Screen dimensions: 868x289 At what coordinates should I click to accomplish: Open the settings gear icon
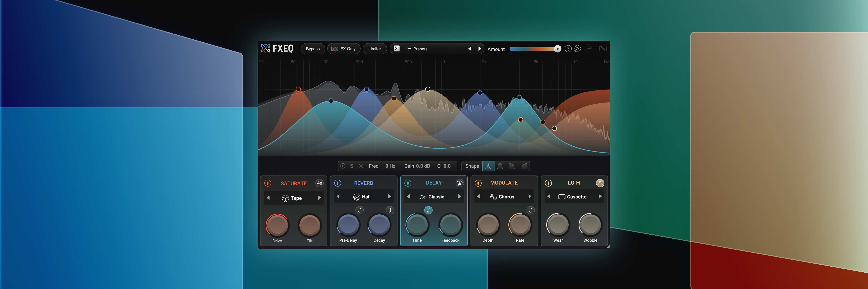[x=577, y=49]
